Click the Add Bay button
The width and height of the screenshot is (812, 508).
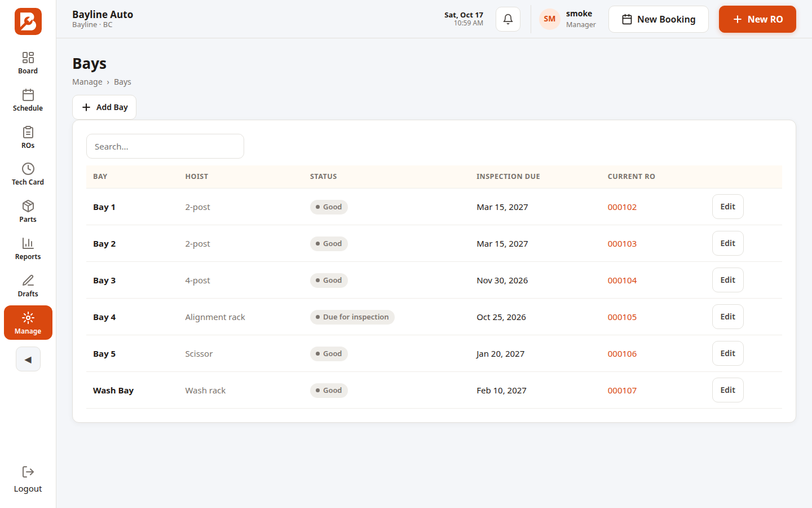[104, 107]
